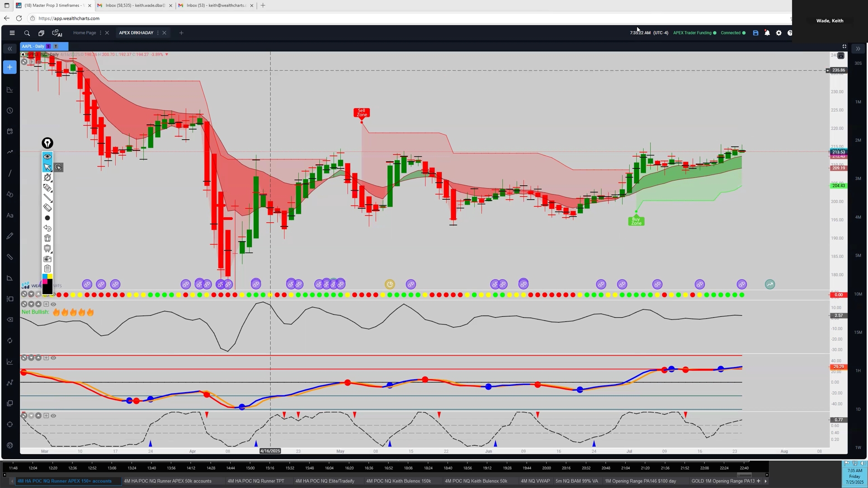This screenshot has height=488, width=868.
Task: Open the settings gear icon
Action: [778, 33]
